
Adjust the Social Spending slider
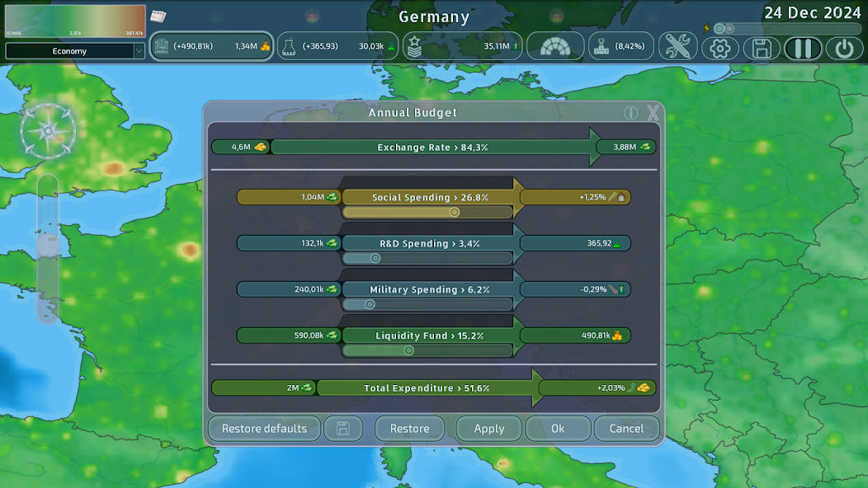tap(454, 213)
